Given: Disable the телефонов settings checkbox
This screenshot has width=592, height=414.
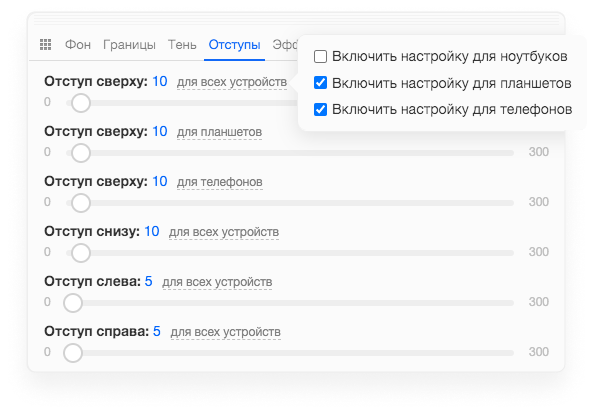Looking at the screenshot, I should [x=321, y=109].
